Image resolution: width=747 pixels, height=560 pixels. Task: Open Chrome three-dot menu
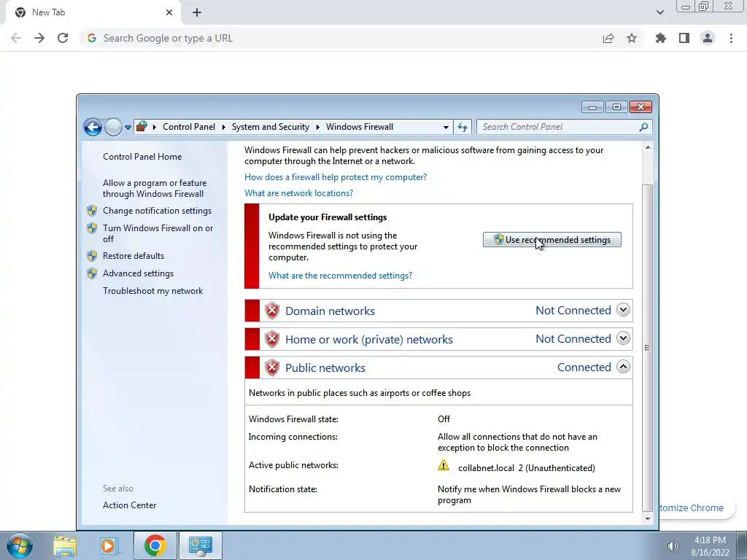[x=731, y=38]
